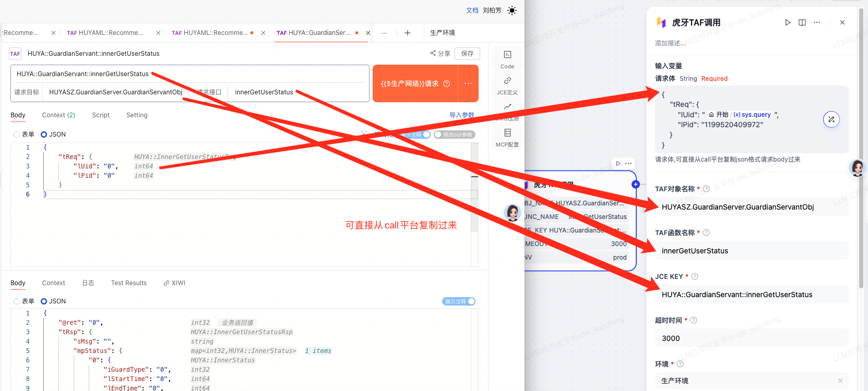The width and height of the screenshot is (868, 391).
Task: Open the 生产环境 environment selector at the top
Action: coord(443,33)
